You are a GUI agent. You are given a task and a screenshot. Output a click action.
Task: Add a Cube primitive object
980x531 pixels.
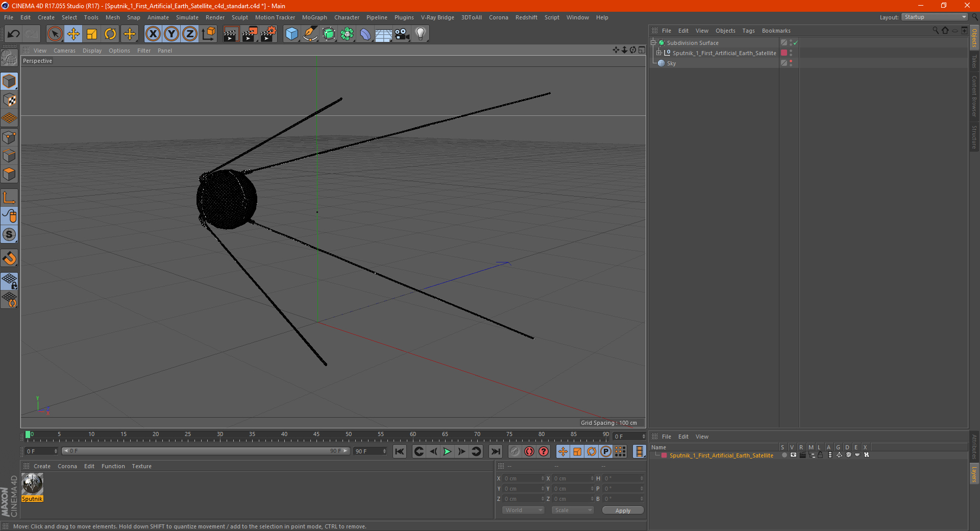point(291,34)
